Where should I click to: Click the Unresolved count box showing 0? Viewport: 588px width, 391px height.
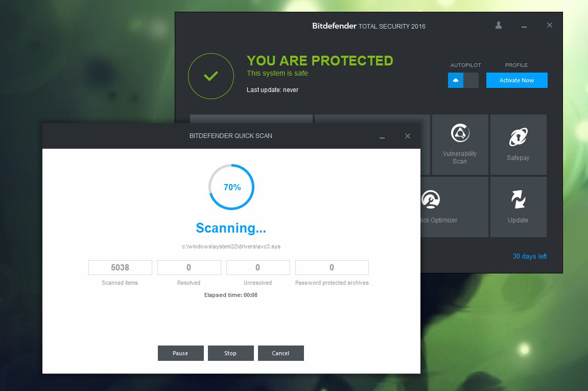(x=258, y=267)
